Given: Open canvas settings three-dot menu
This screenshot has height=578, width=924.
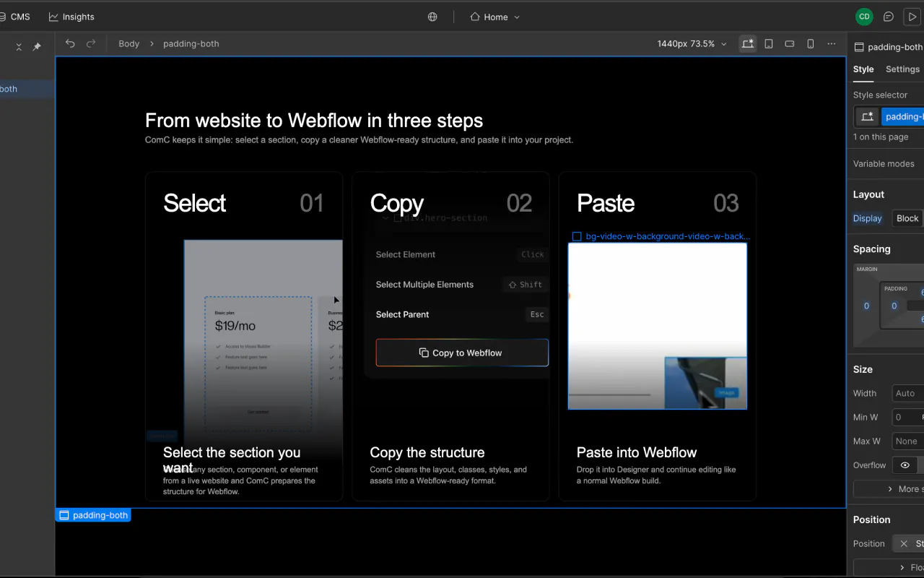Looking at the screenshot, I should (x=832, y=43).
